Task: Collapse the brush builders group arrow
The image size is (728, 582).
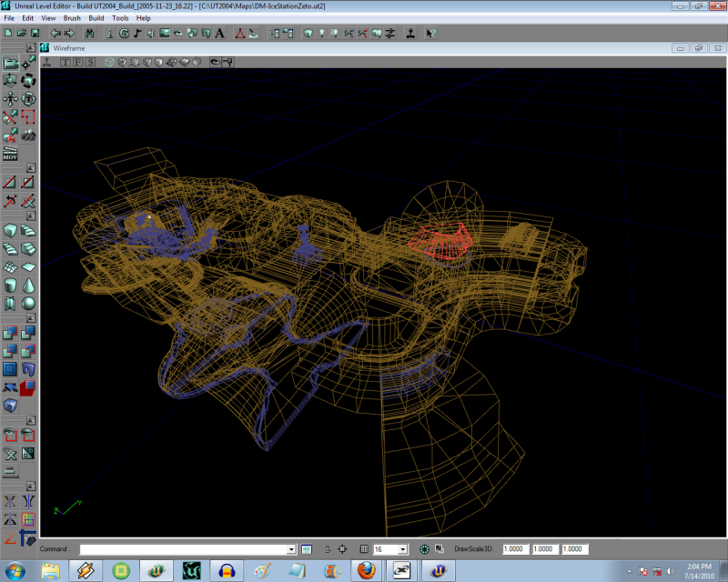Action: point(31,216)
